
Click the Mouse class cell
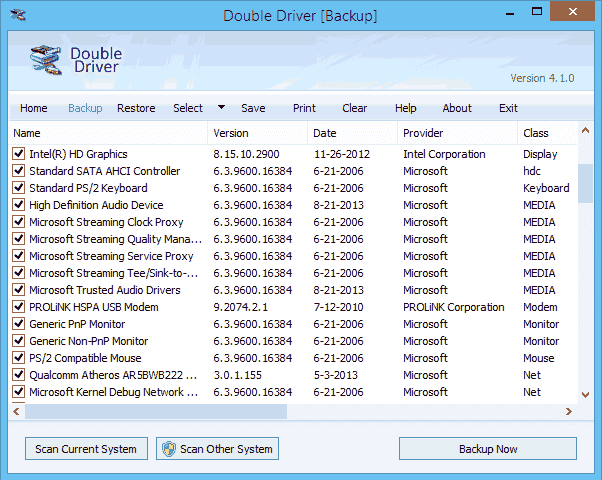pos(539,358)
